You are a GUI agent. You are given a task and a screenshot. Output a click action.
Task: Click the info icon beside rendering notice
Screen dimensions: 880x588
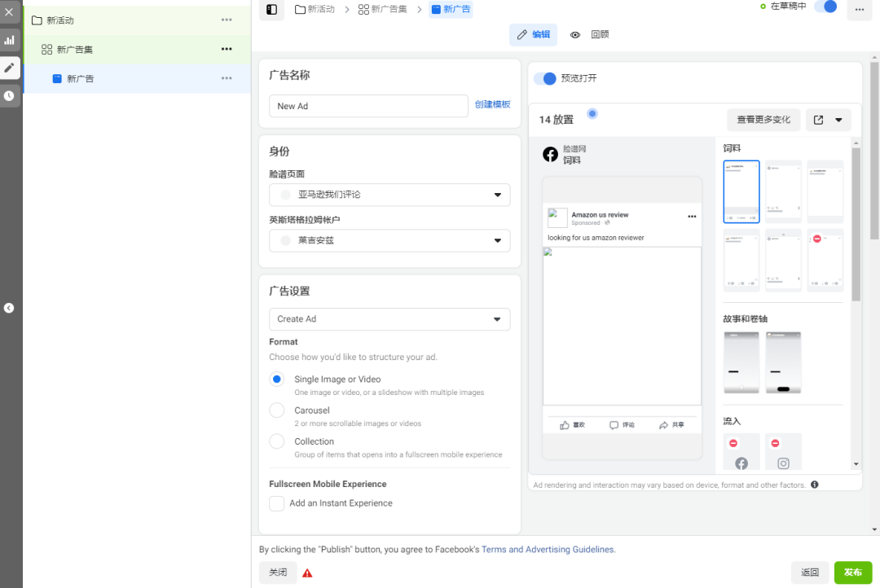814,485
